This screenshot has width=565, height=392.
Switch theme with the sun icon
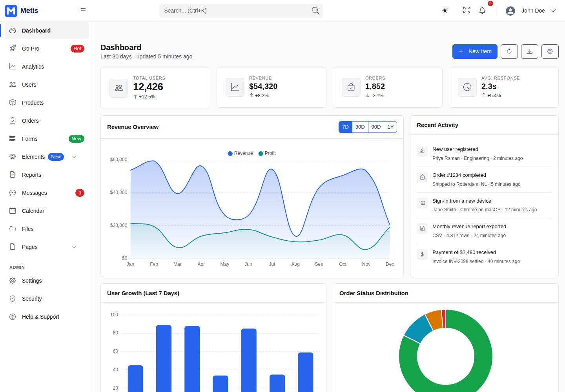pos(445,11)
